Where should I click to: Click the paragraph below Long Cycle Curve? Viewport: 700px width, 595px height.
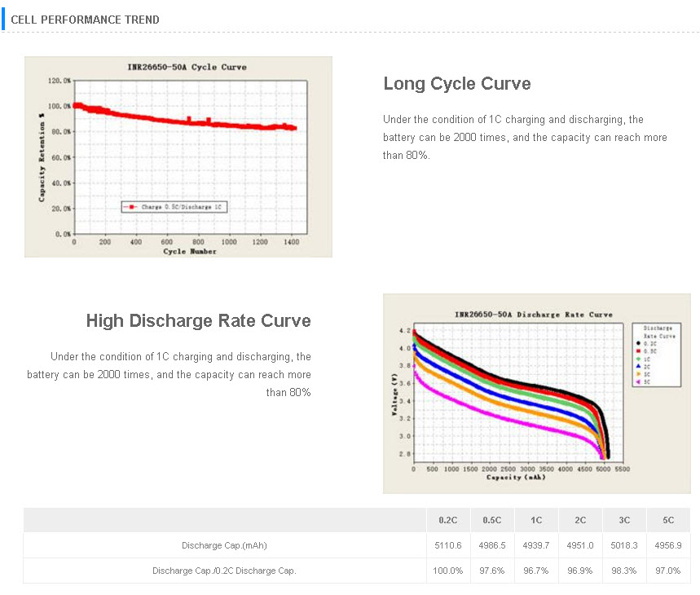tap(525, 137)
